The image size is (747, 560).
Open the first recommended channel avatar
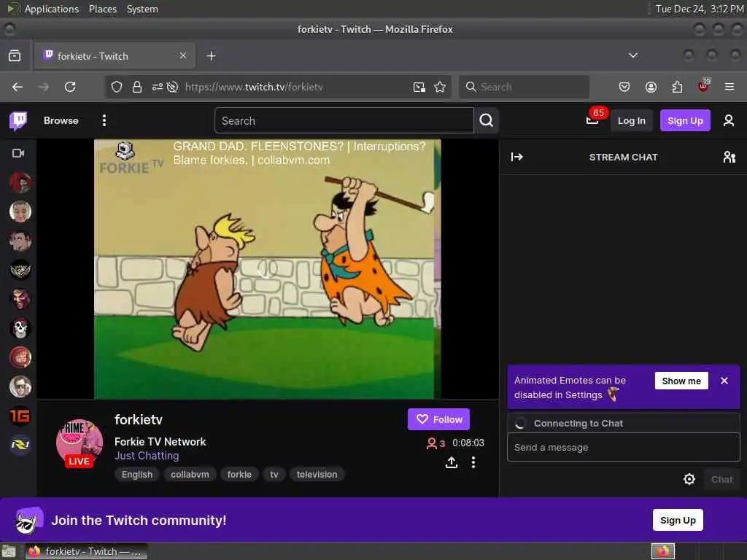tap(20, 182)
